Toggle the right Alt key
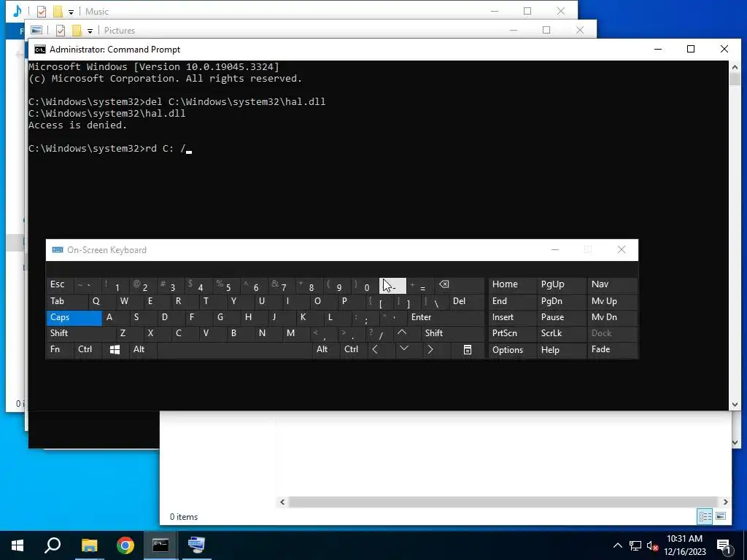Viewport: 747px width, 560px height. [x=325, y=349]
